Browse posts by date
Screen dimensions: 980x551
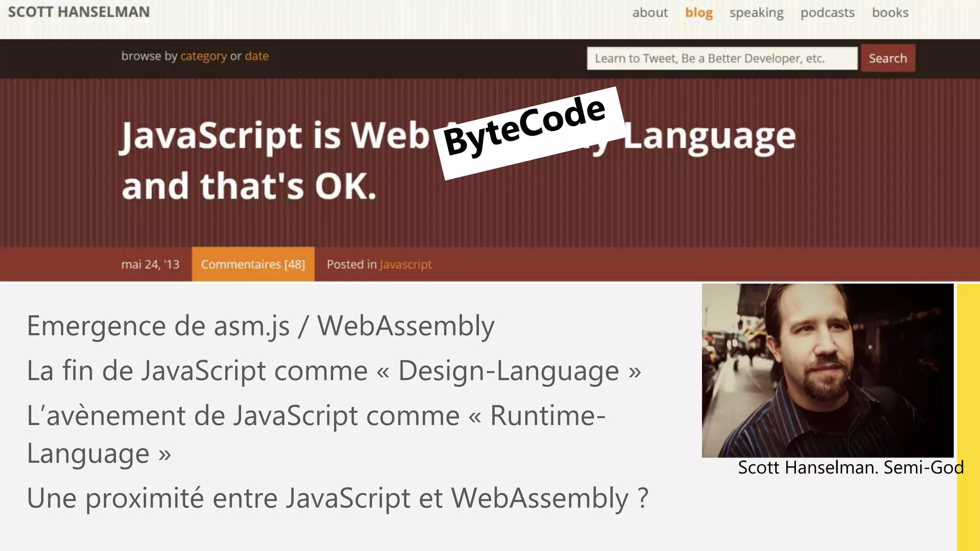click(x=257, y=56)
